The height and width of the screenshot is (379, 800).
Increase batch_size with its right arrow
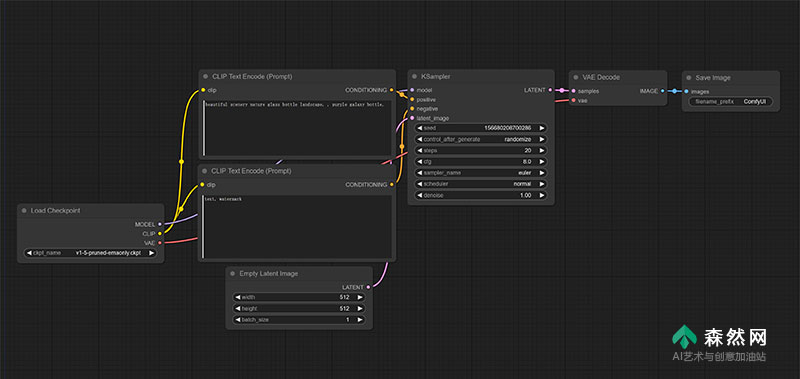click(360, 320)
